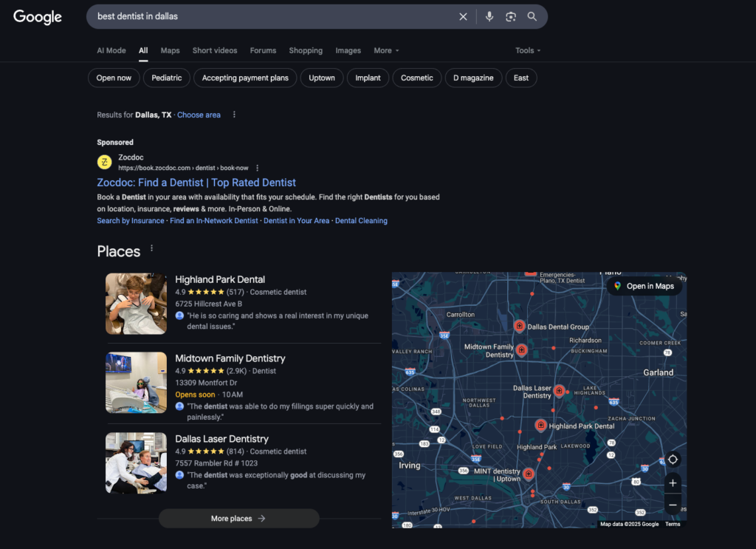Open Midtown Family Dentistry listing title
The width and height of the screenshot is (756, 549).
pyautogui.click(x=230, y=358)
